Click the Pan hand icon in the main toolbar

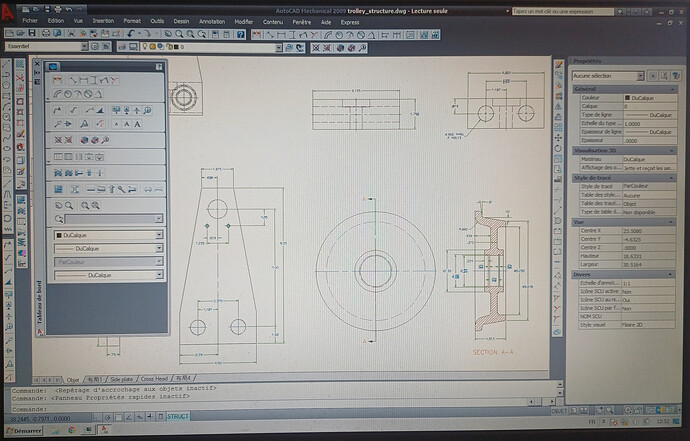(x=168, y=34)
